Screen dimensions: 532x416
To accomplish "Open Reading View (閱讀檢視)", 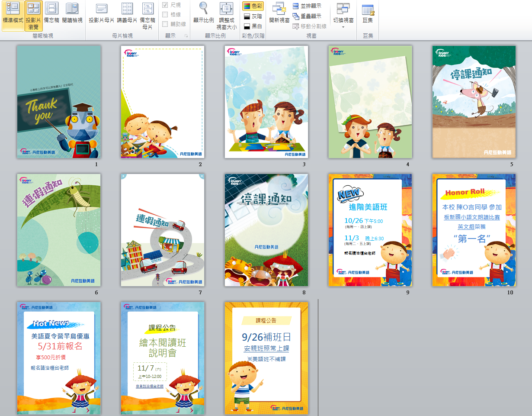I will click(72, 13).
